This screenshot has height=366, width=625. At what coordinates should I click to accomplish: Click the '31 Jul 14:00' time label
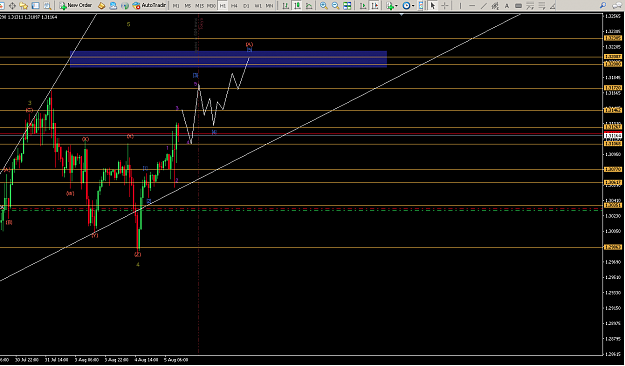57,359
